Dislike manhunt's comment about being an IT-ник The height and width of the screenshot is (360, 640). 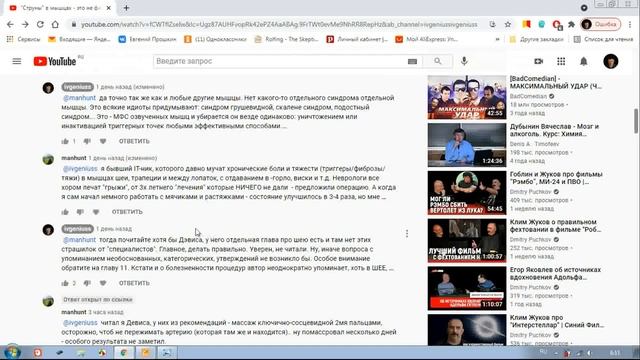tap(80, 212)
